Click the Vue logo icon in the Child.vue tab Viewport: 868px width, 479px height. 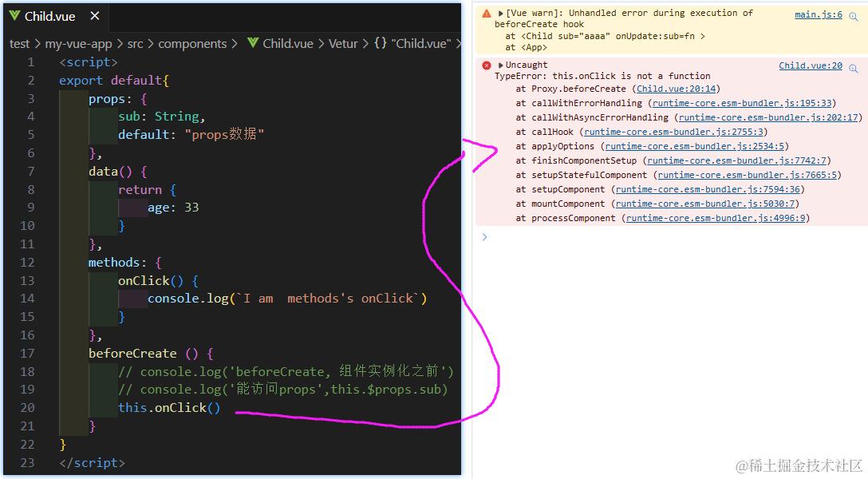(15, 16)
